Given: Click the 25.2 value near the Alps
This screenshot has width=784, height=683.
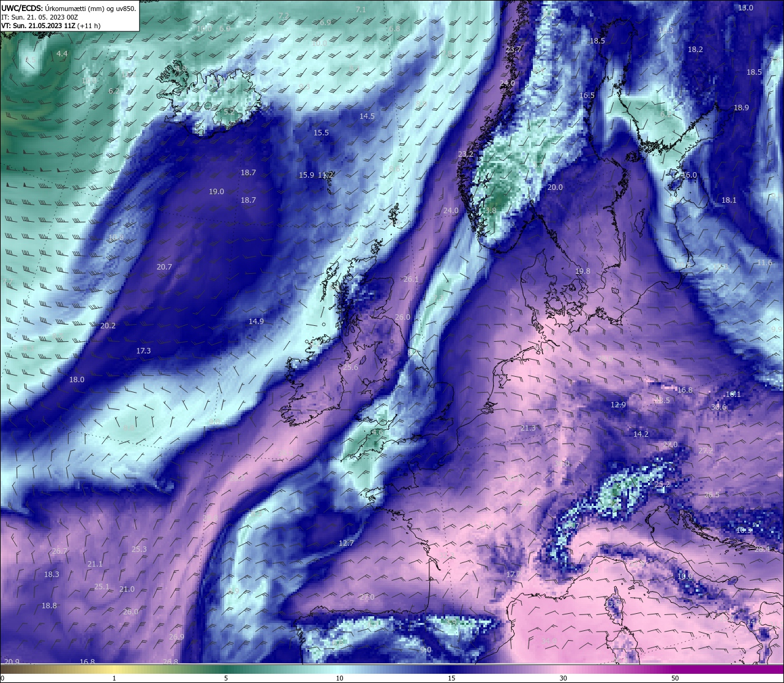Looking at the screenshot, I should (x=663, y=485).
